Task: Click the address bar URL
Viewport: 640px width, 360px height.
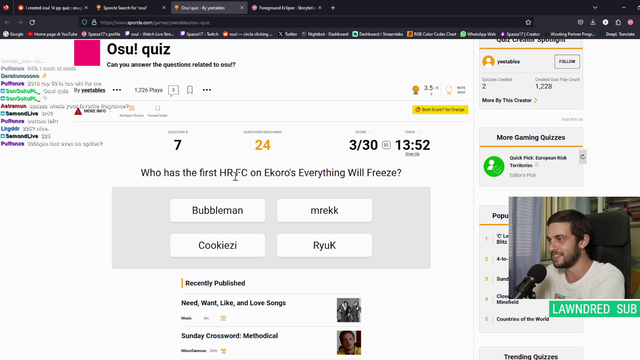Action: [155, 23]
